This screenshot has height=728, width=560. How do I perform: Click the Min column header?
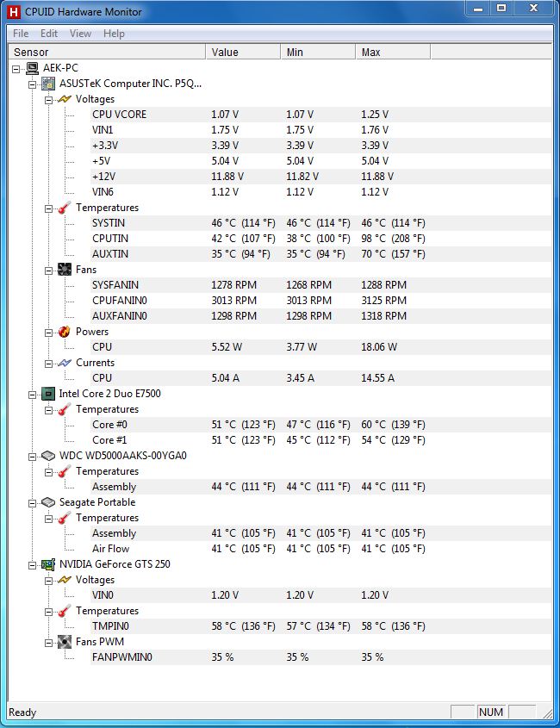point(318,52)
